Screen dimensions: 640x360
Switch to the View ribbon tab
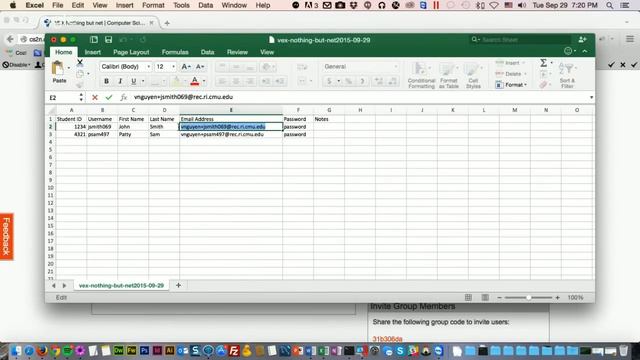pyautogui.click(x=267, y=52)
